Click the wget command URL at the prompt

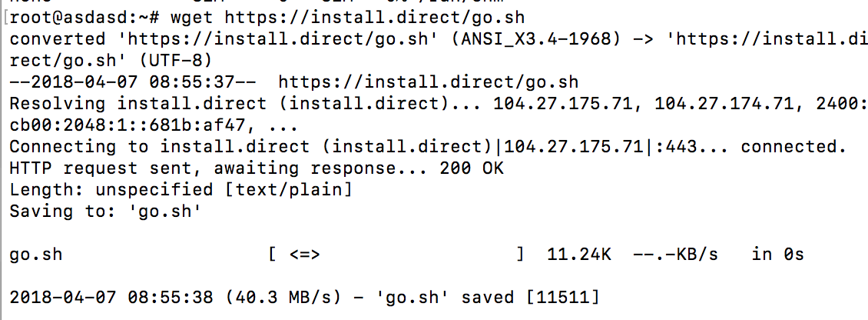[x=374, y=17]
